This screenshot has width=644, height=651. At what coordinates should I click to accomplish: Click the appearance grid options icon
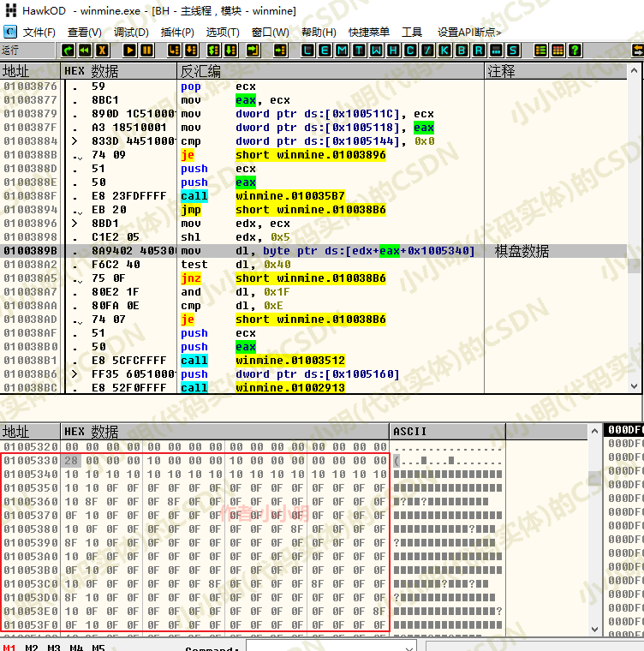(558, 51)
